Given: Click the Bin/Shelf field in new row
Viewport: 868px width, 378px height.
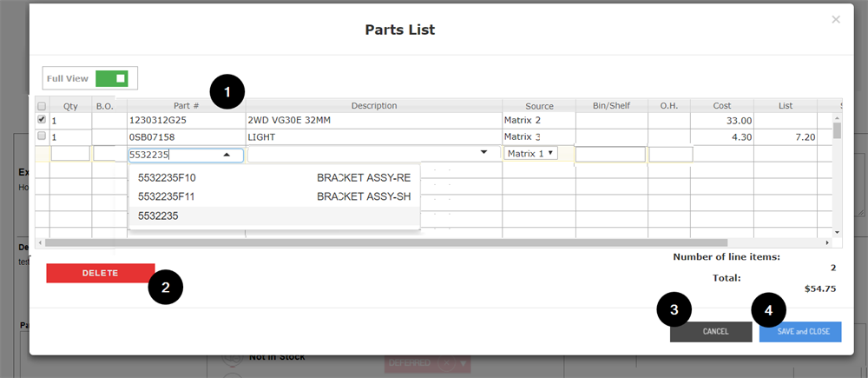Looking at the screenshot, I should point(611,155).
